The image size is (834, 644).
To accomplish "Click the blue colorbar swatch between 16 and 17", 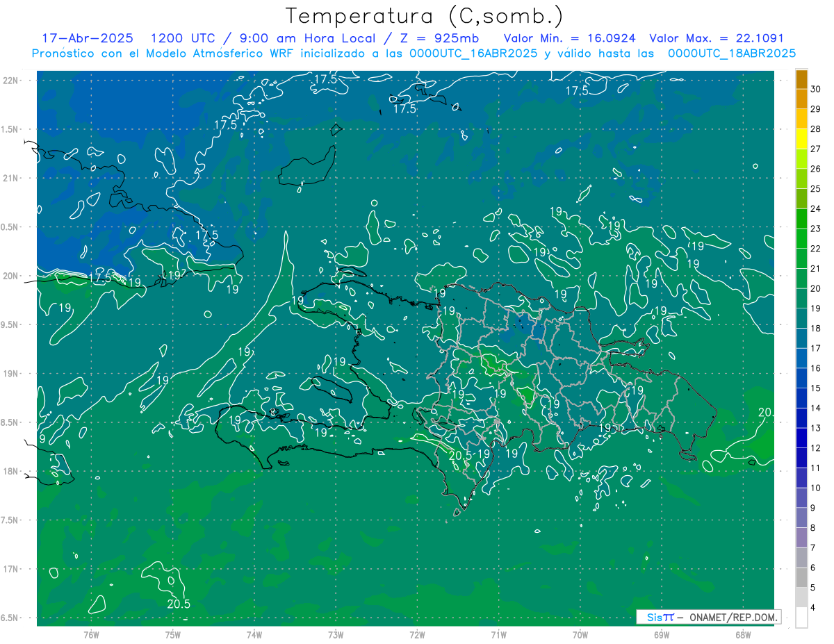I will pyautogui.click(x=801, y=358).
